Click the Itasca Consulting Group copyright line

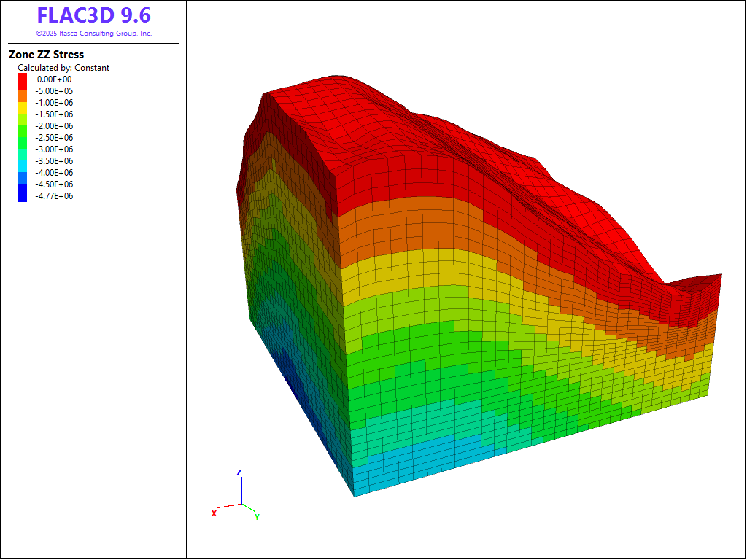point(93,34)
